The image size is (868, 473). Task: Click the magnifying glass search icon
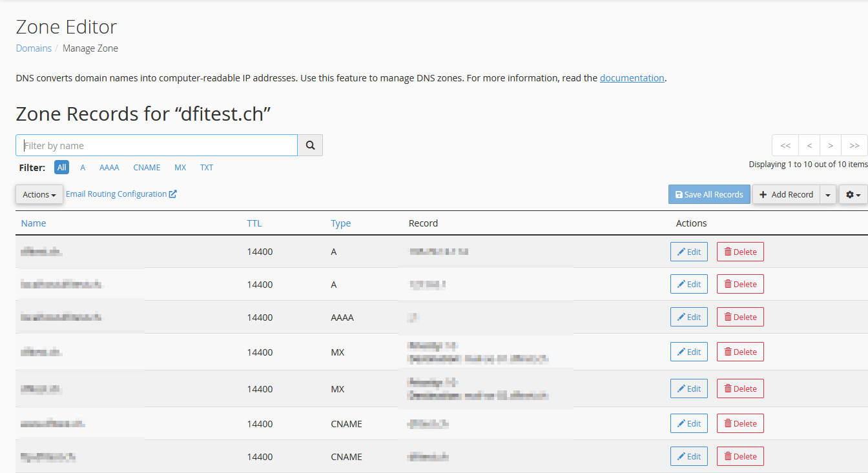click(310, 145)
